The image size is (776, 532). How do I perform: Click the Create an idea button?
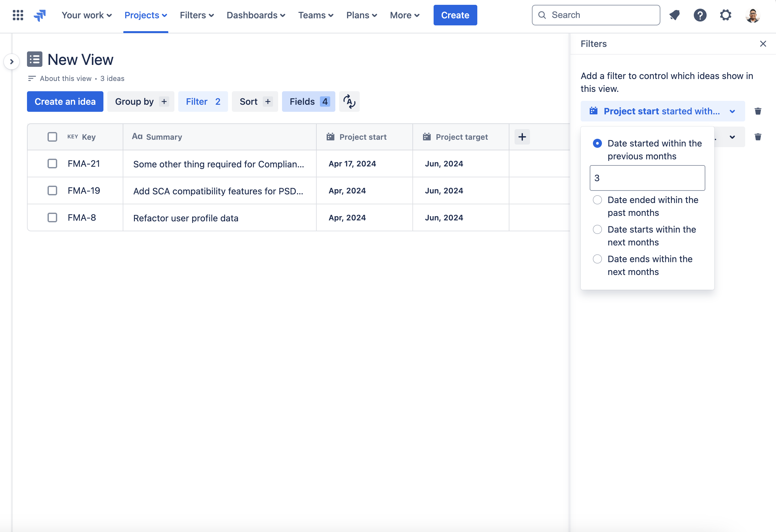coord(65,102)
